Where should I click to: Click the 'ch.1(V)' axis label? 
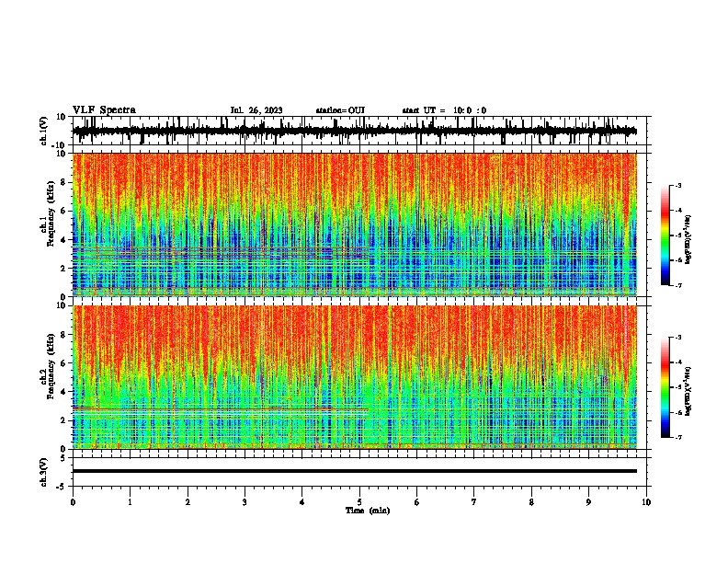pos(43,131)
